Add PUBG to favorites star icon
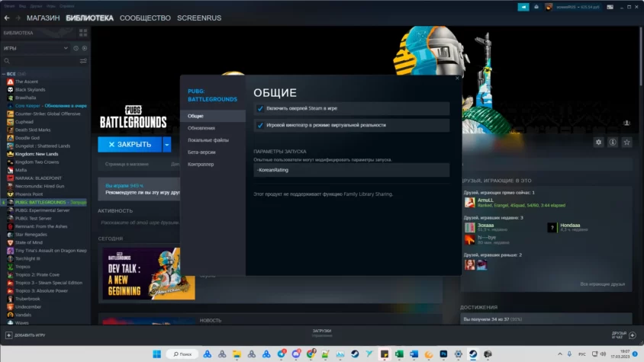 (626, 142)
